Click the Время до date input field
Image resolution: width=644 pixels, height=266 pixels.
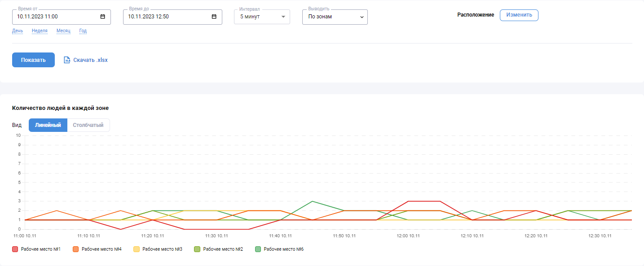(172, 17)
